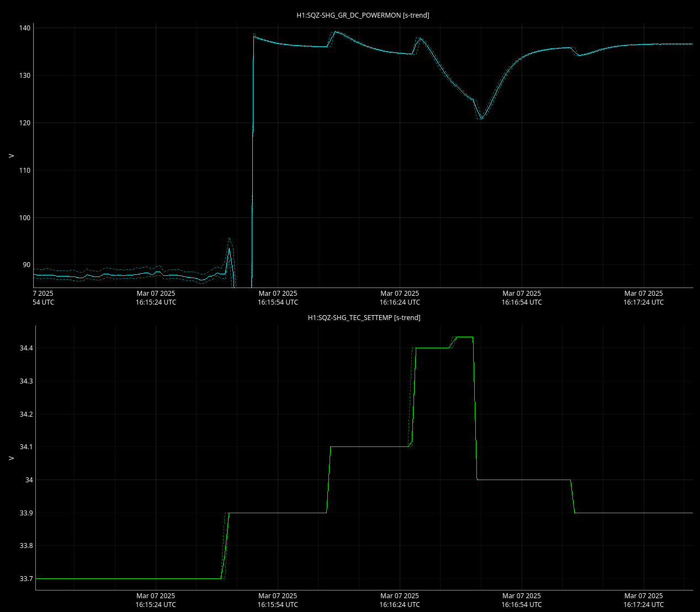
Task: Choose the 16:15:24 UTC label under SETTEMP plot
Action: (156, 605)
